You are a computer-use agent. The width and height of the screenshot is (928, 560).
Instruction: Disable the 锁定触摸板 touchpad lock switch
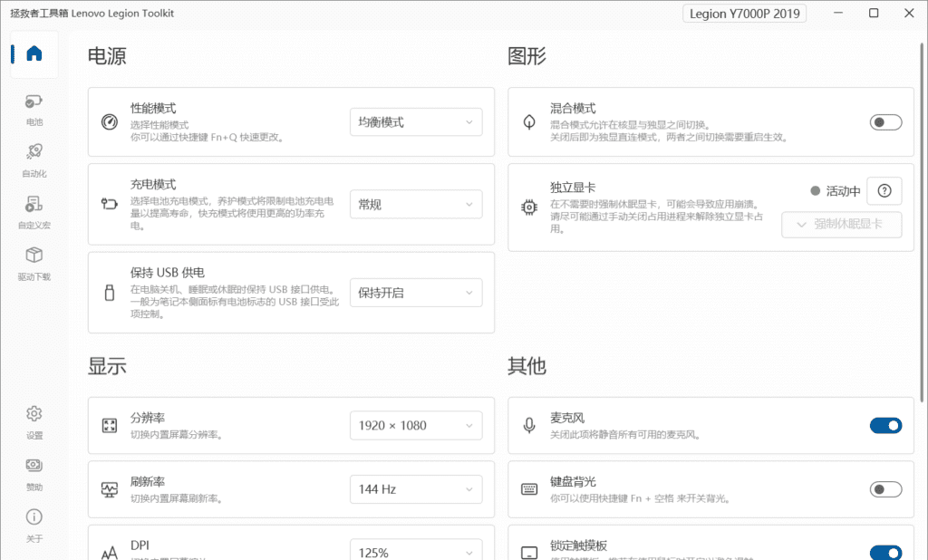885,552
